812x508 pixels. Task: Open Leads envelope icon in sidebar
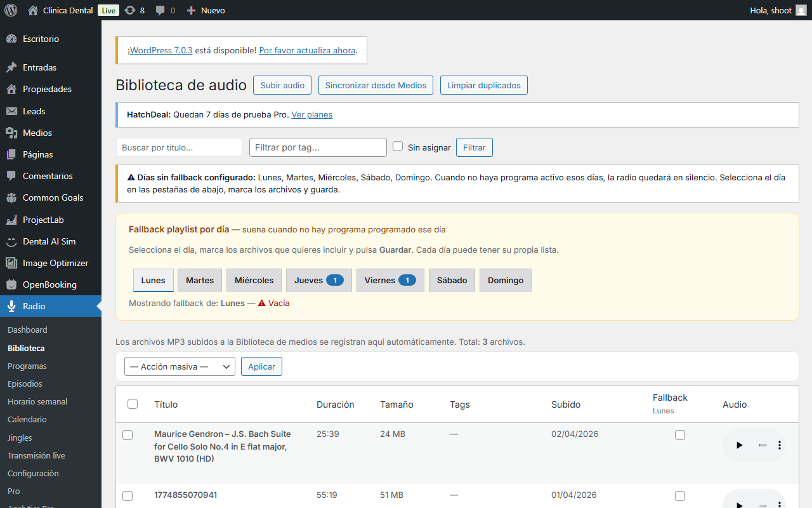point(11,111)
